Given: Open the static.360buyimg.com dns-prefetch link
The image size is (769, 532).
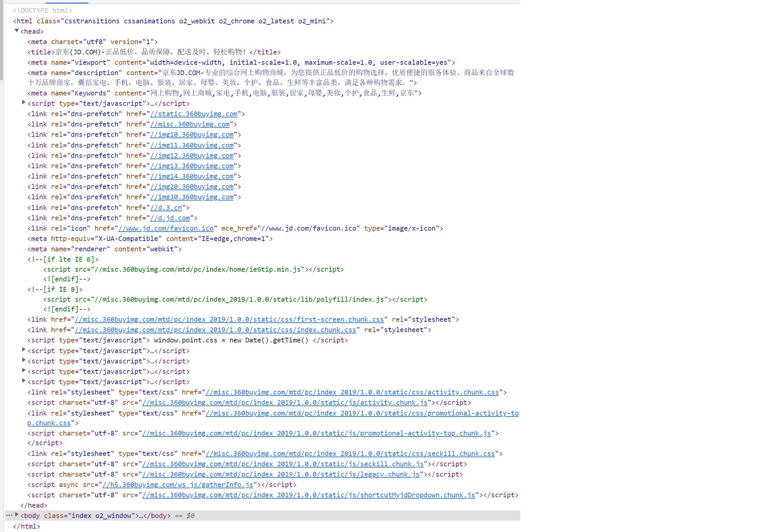Looking at the screenshot, I should pyautogui.click(x=194, y=114).
